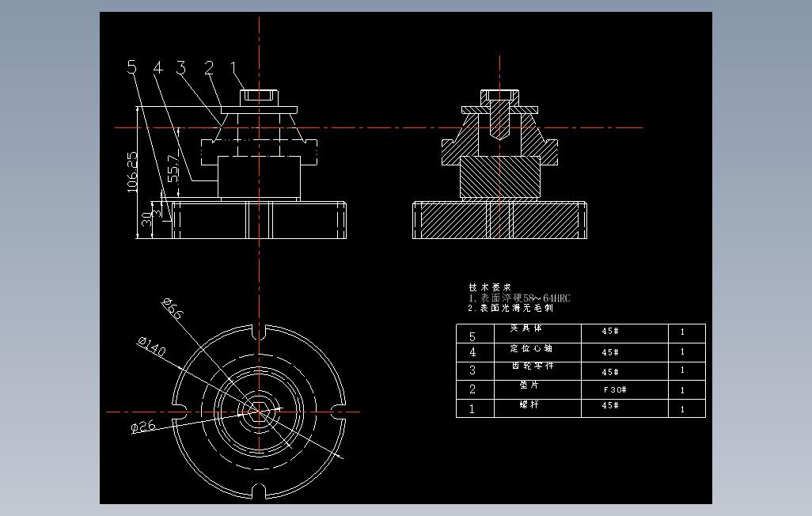Click item number 1 in parts table
Screen dimensions: 812x516
(472, 408)
